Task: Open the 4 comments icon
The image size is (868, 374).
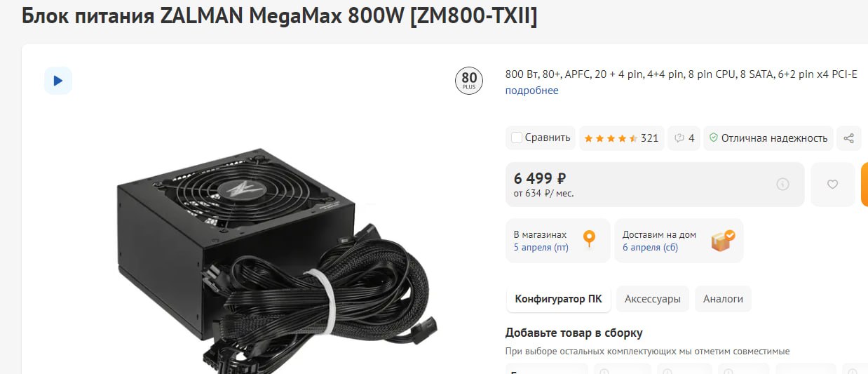Action: (x=684, y=138)
